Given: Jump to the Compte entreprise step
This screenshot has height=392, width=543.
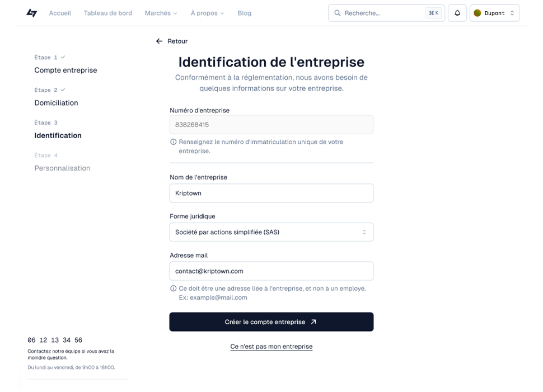Looking at the screenshot, I should point(65,70).
